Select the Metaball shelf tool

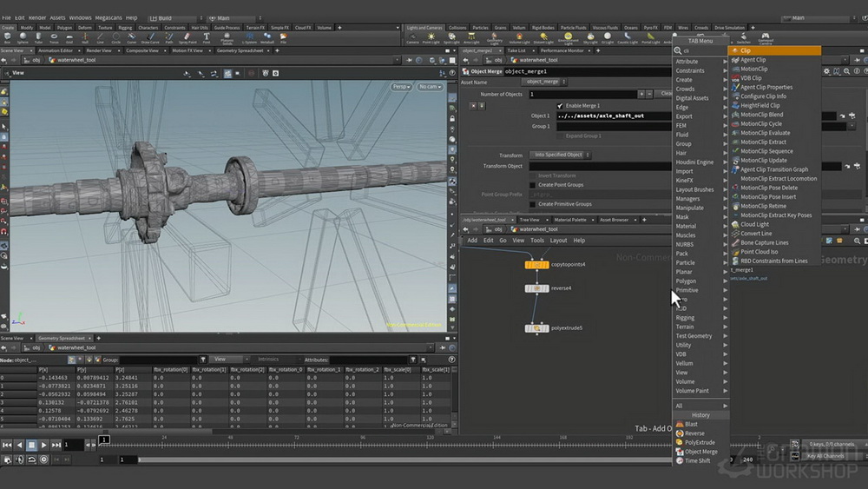click(x=266, y=37)
